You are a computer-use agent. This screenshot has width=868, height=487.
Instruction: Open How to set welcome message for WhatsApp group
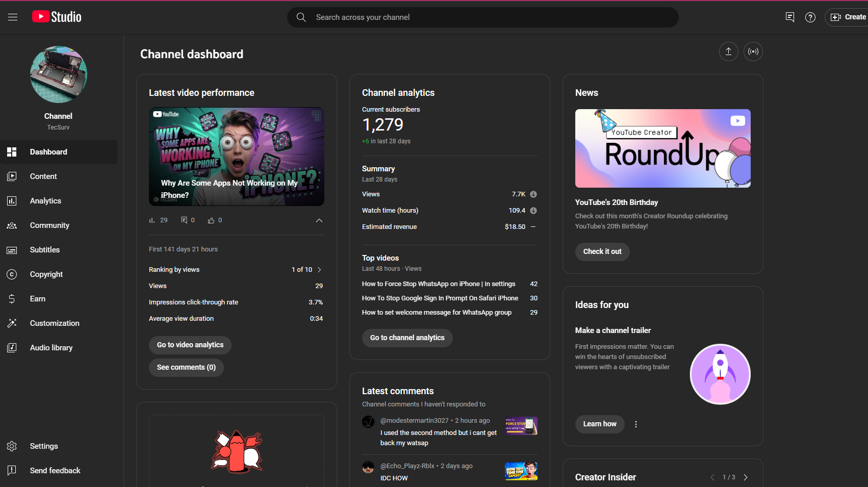pos(437,313)
